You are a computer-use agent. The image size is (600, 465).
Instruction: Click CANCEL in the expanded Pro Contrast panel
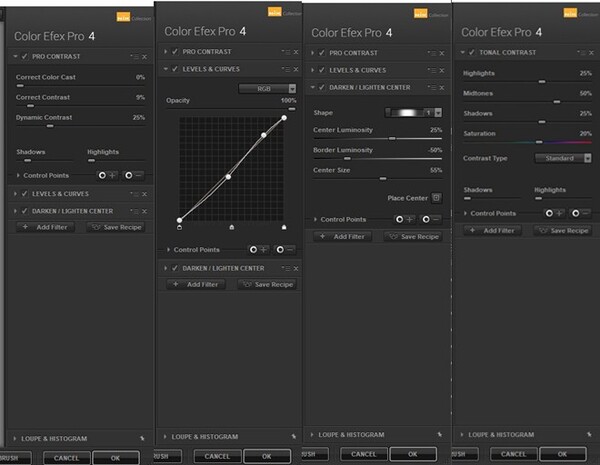click(66, 458)
